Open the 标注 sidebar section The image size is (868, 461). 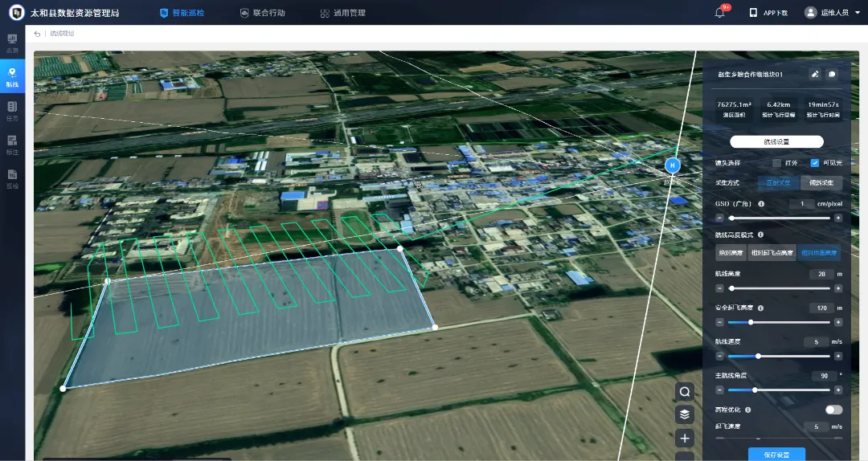coord(12,143)
